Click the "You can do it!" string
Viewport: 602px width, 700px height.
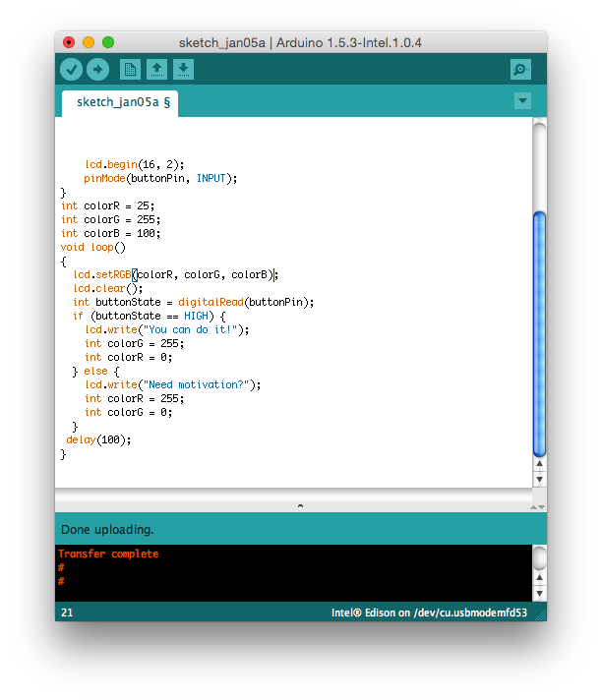coord(191,330)
